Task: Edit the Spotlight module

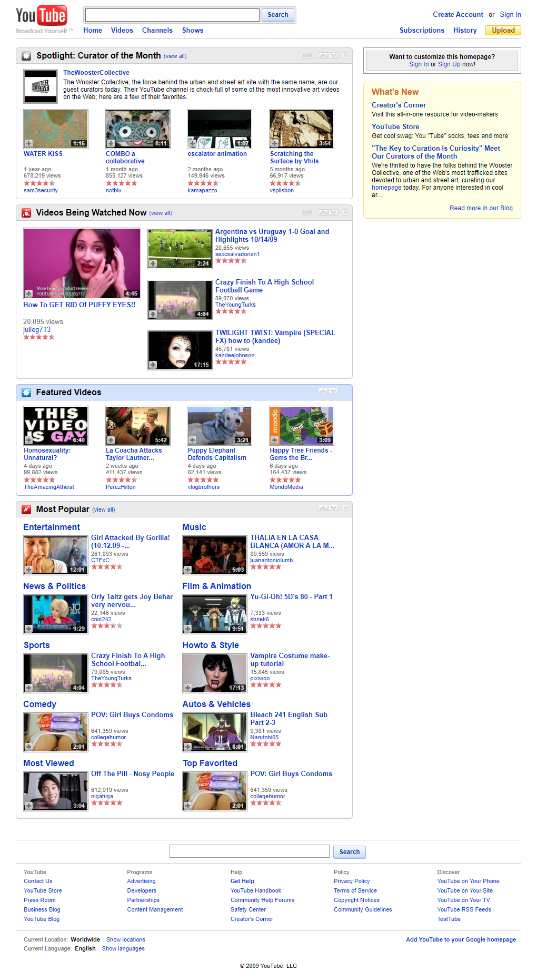Action: pyautogui.click(x=307, y=55)
